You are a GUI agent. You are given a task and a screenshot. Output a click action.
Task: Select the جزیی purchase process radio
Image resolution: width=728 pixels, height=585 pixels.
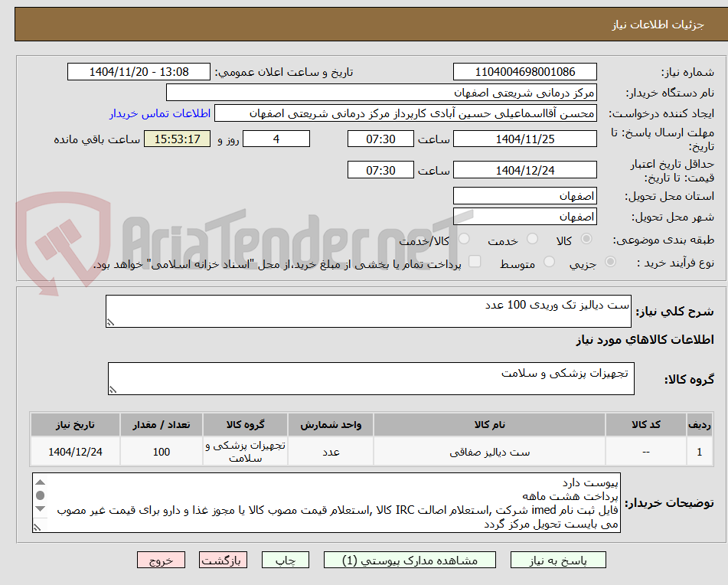(x=610, y=263)
